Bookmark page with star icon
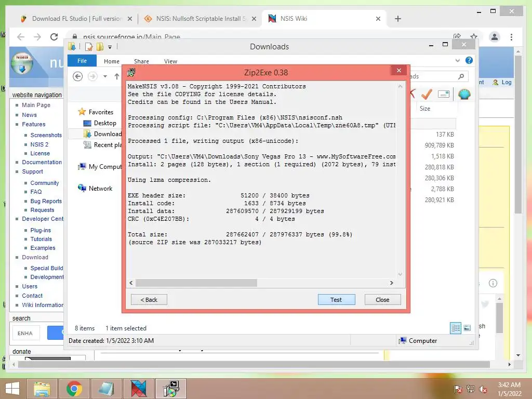The width and height of the screenshot is (532, 399). pos(474,37)
